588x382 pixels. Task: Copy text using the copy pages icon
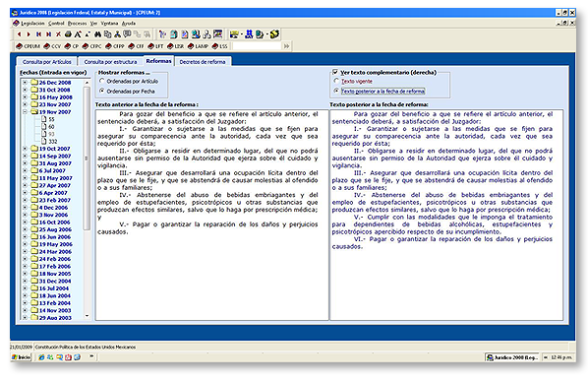107,34
